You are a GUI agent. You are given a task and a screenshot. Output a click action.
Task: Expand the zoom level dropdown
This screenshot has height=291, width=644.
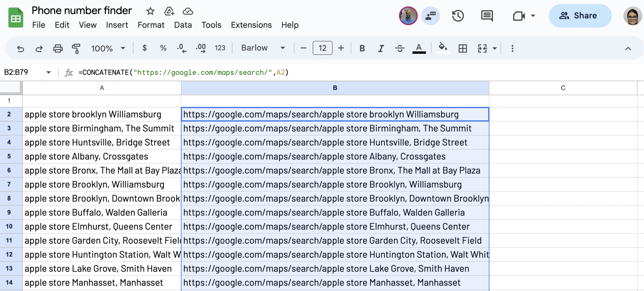(x=123, y=48)
